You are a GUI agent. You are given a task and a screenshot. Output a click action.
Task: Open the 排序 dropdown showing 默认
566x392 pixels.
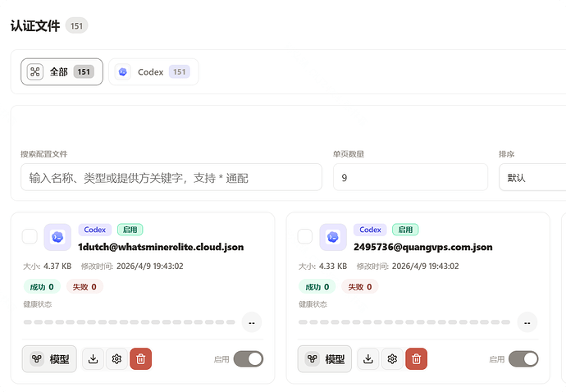pyautogui.click(x=533, y=177)
